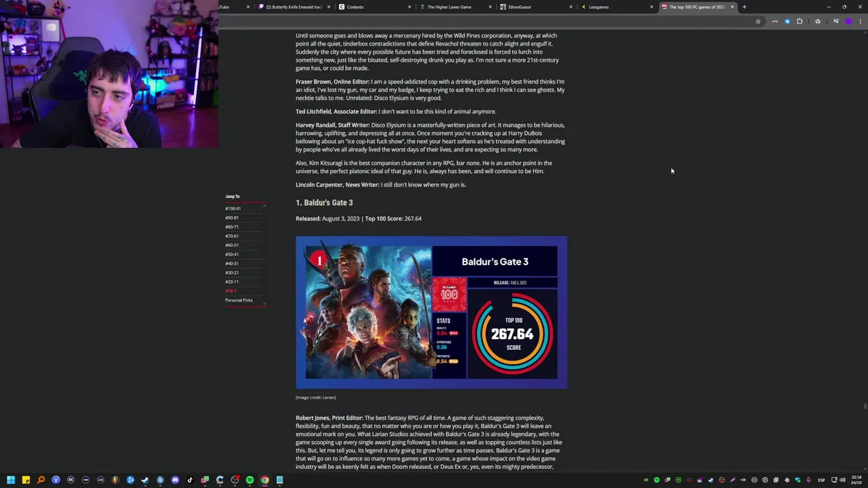Open NVIDIA tray icon
Screen dimensions: 868x488
pyautogui.click(x=646, y=480)
